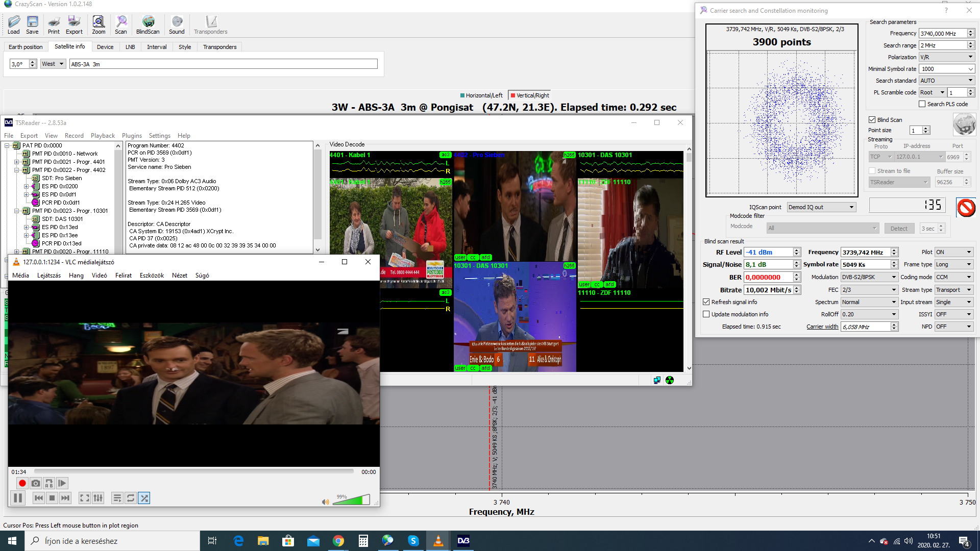Uncheck the Blind Scan checkbox

tap(872, 120)
